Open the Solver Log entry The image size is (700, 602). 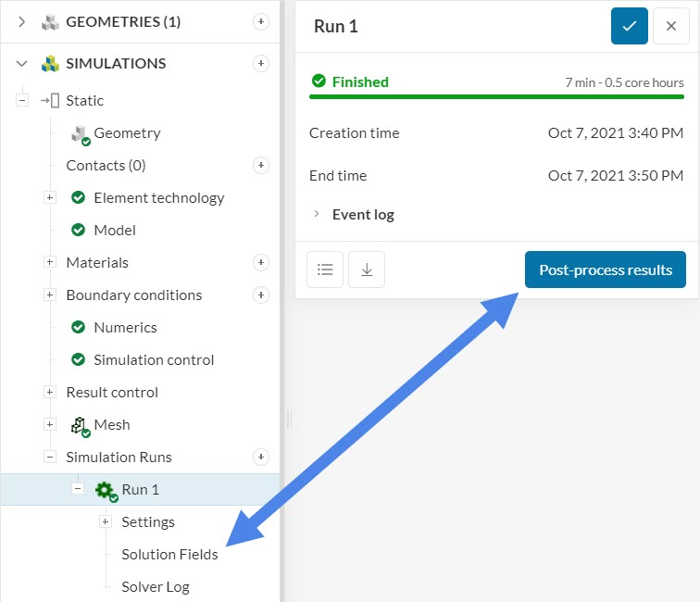point(155,587)
